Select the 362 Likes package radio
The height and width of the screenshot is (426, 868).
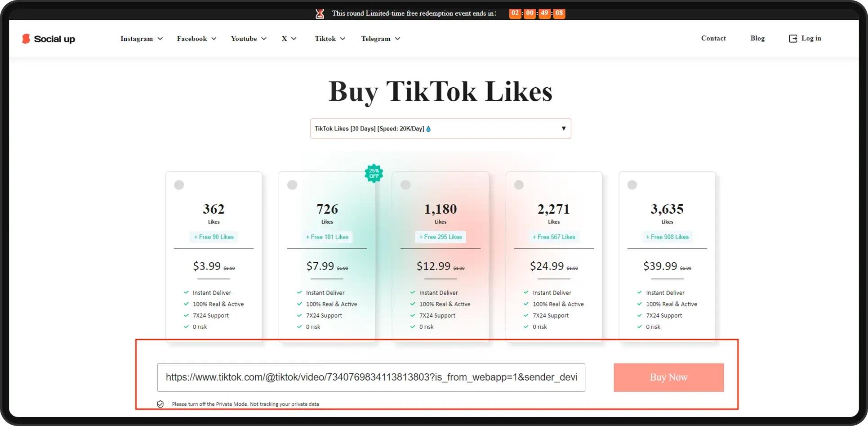coord(179,185)
